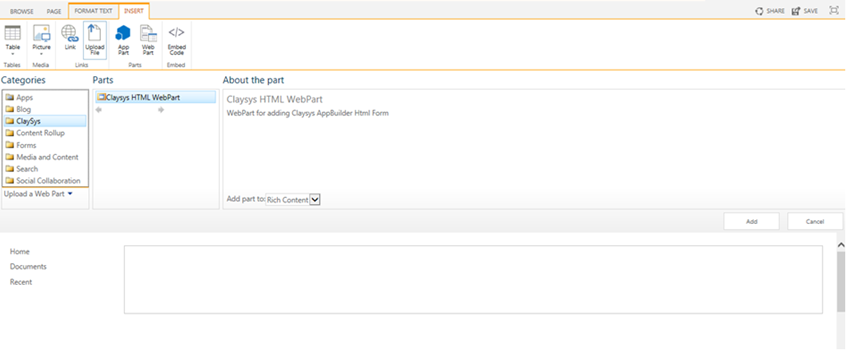Open the Recent navigation link

pyautogui.click(x=21, y=282)
